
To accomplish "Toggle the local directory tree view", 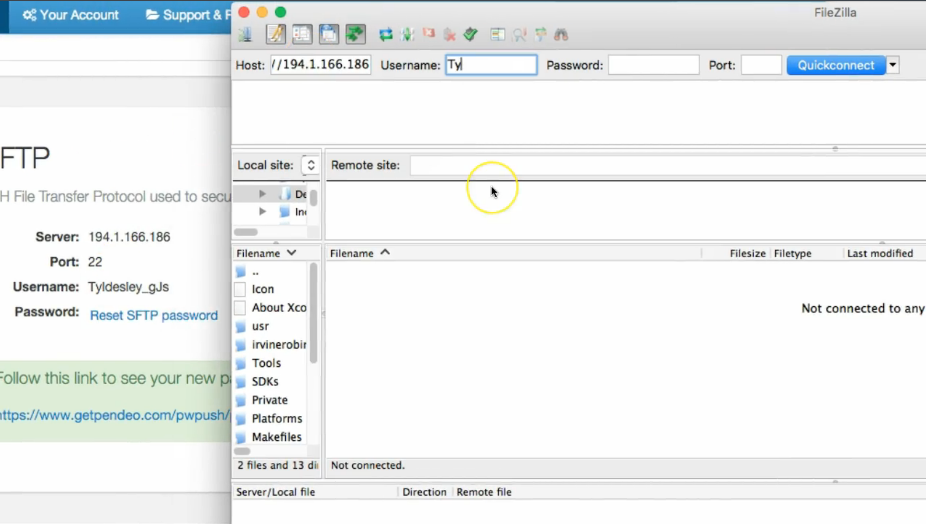I will [302, 34].
